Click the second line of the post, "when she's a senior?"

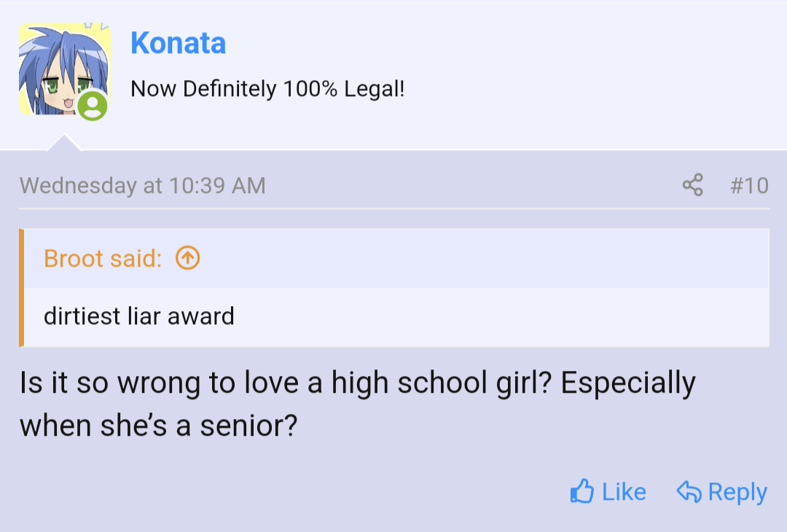[159, 426]
